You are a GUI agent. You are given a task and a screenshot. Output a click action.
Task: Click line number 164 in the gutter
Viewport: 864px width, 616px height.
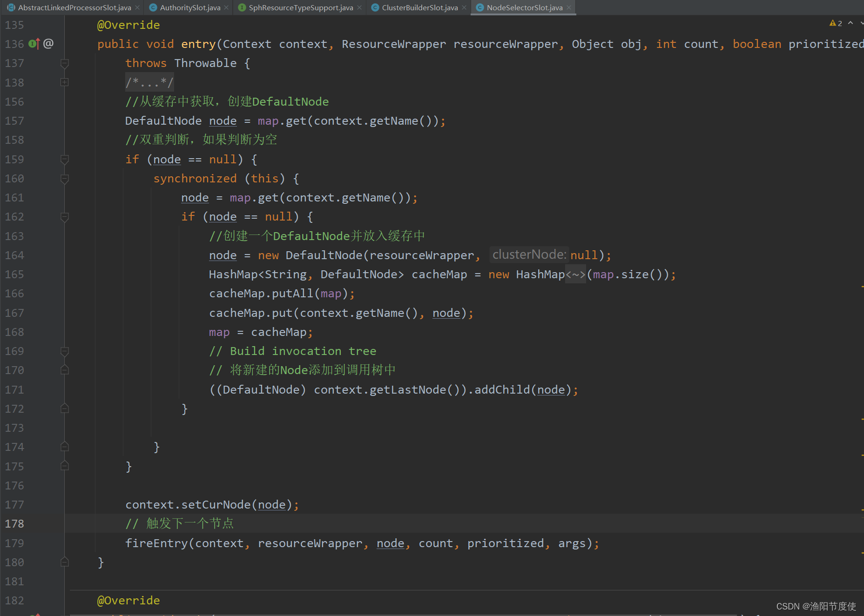point(14,255)
